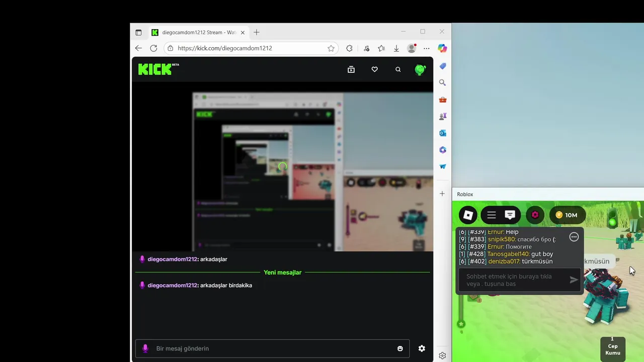The width and height of the screenshot is (644, 362).
Task: Click Tanosgabel140 'gut boy' chat message
Action: pos(506,254)
